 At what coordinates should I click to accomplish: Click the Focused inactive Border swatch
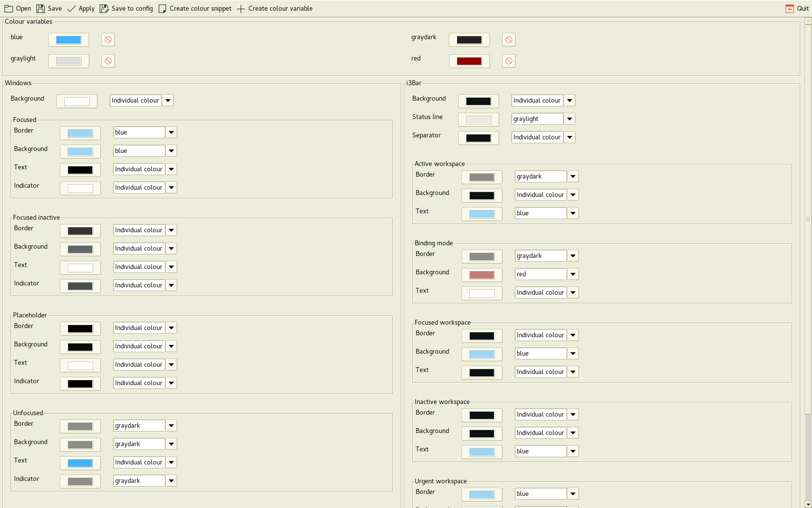80,231
